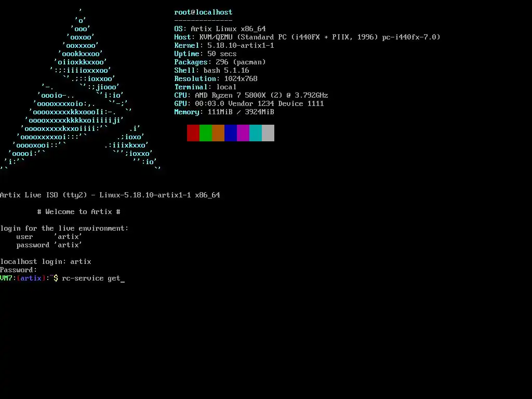Click the light gray color block
This screenshot has width=532, height=399.
[x=268, y=133]
